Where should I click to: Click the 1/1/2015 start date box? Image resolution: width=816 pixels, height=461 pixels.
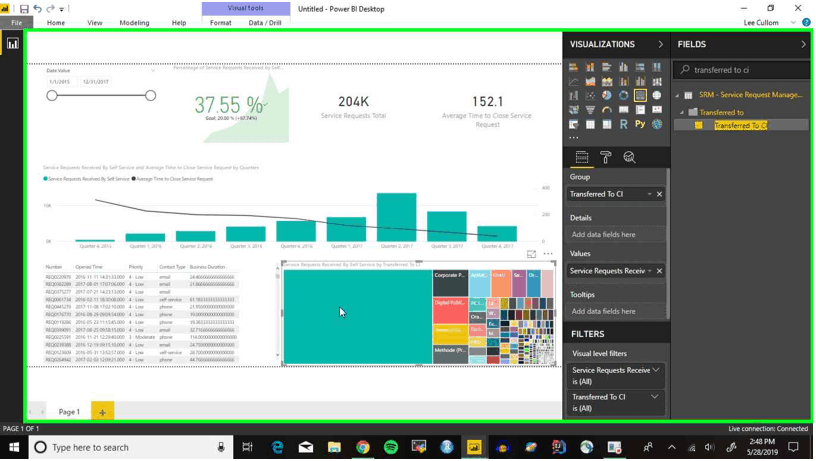point(60,82)
